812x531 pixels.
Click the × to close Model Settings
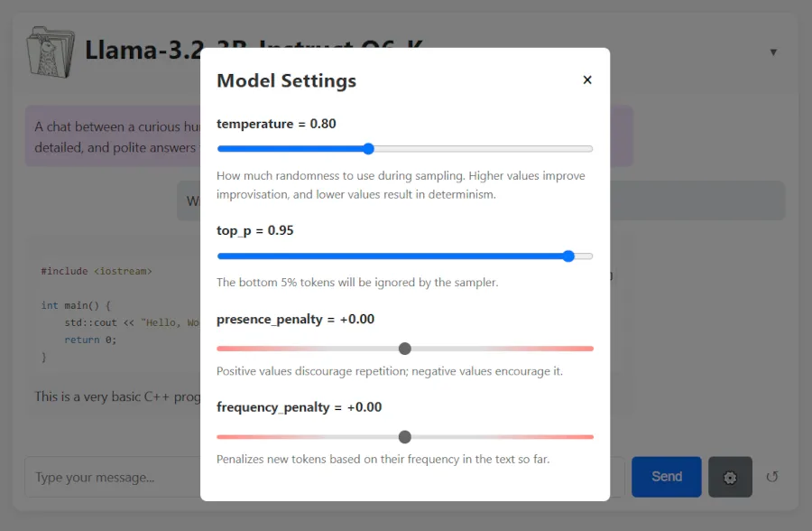tap(587, 79)
